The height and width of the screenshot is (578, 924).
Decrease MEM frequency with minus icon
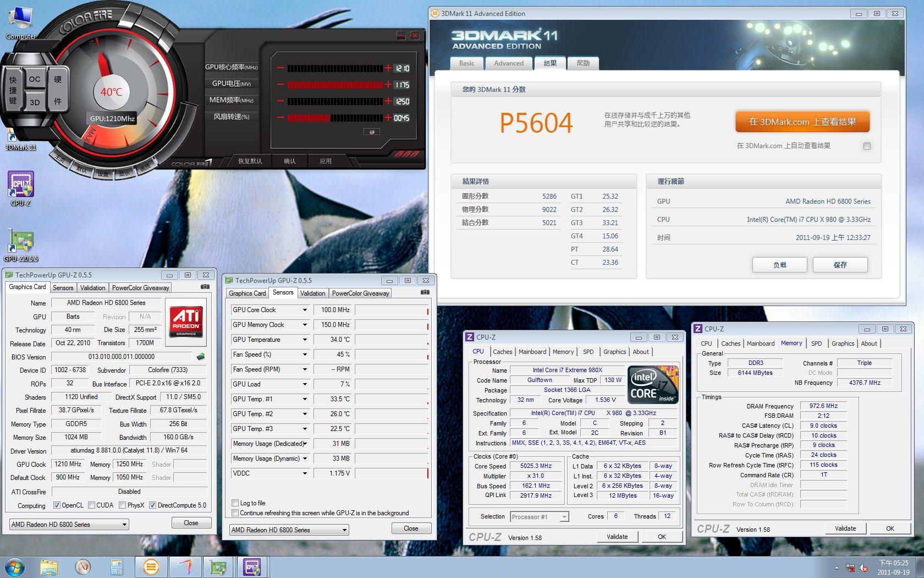click(x=280, y=101)
